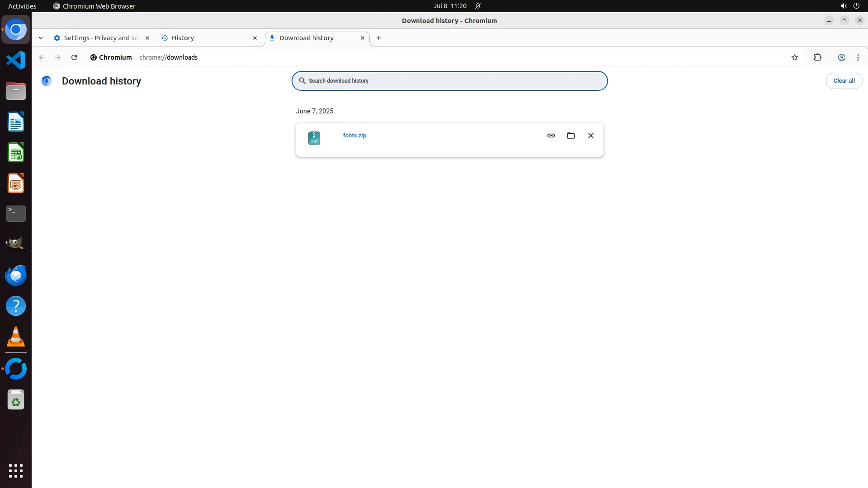Close the History tab
The height and width of the screenshot is (488, 868).
[x=255, y=38]
